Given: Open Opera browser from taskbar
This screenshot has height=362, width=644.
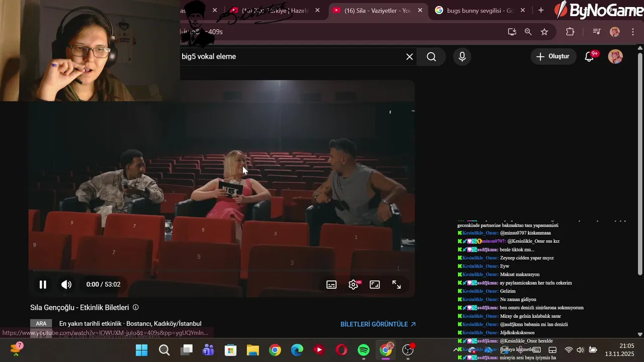Looking at the screenshot, I should [x=341, y=350].
